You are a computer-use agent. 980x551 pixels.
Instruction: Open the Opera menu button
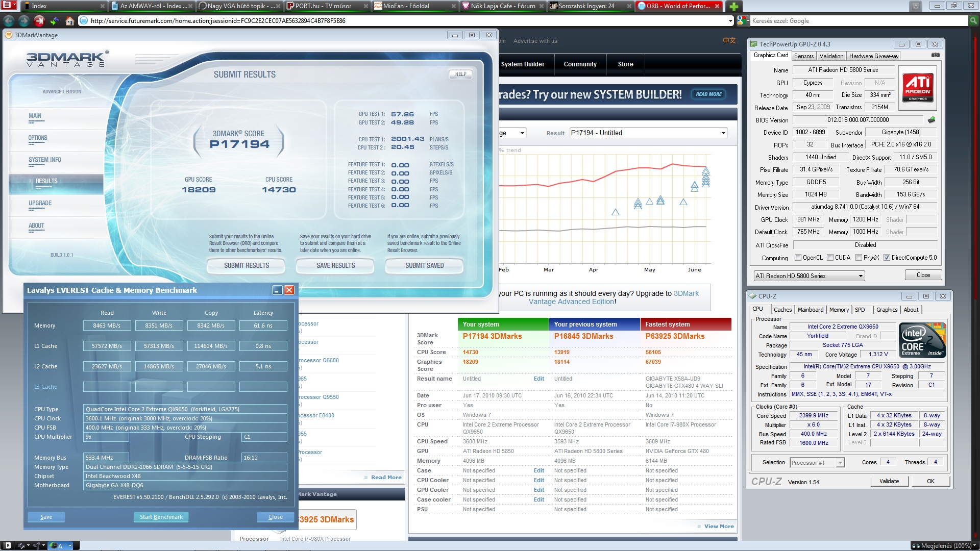click(9, 6)
